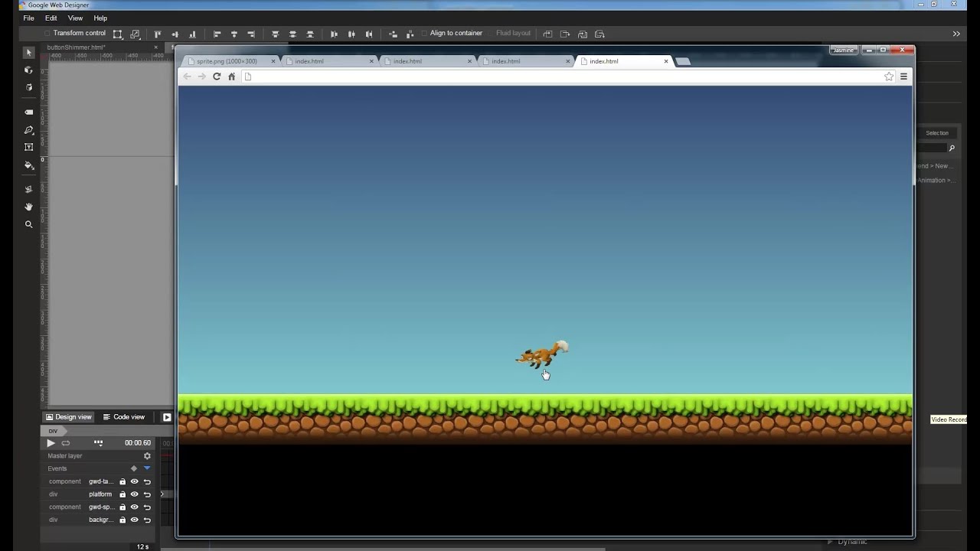Open the timeline options dropdown
This screenshot has width=980, height=551.
98,443
